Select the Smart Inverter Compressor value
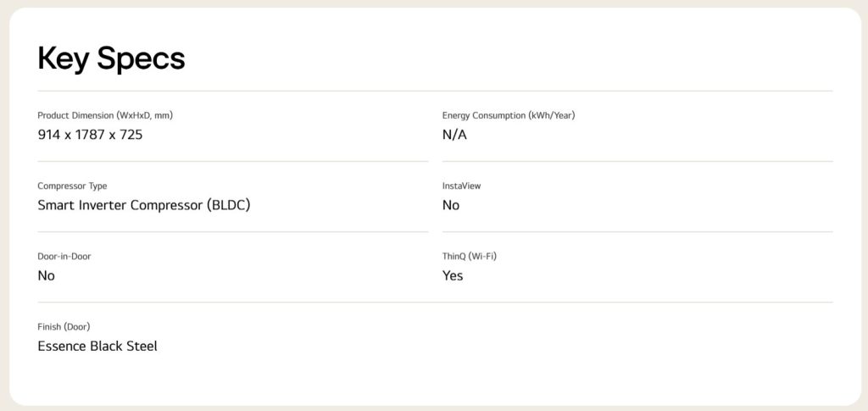Screen dimensions: 868x411 click(x=144, y=205)
